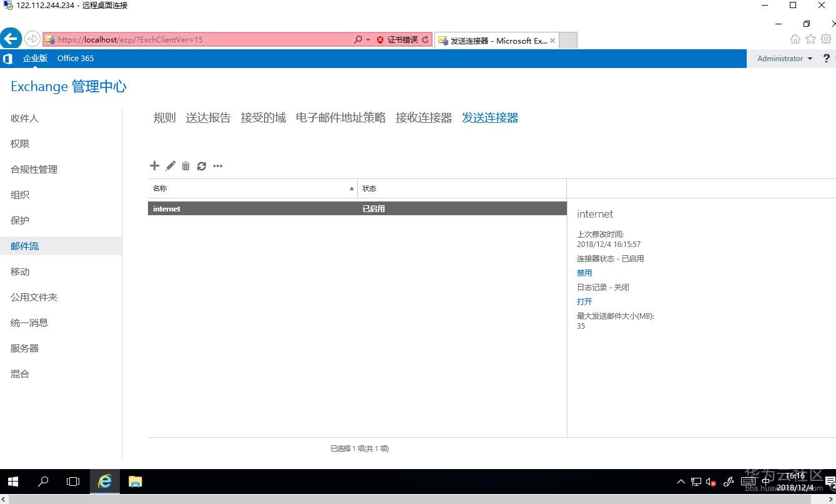Refresh the connector list with the refresh icon

tap(201, 165)
